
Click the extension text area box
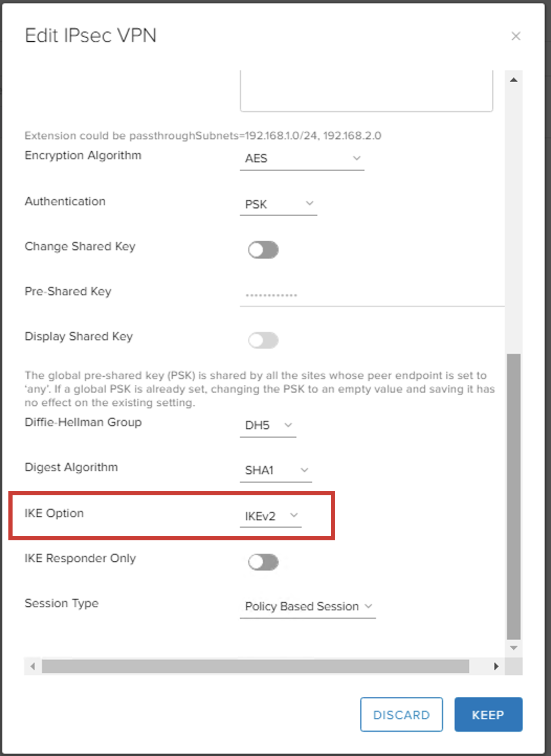pyautogui.click(x=366, y=92)
